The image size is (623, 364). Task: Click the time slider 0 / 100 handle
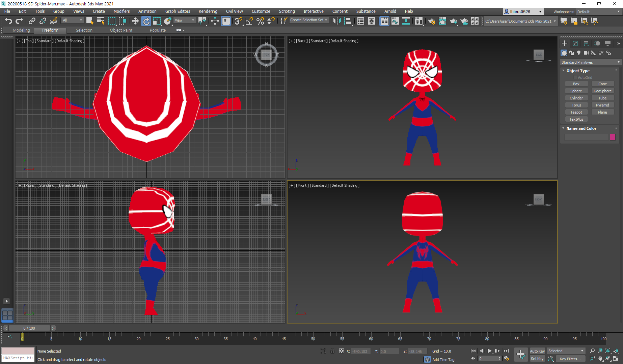[29, 328]
